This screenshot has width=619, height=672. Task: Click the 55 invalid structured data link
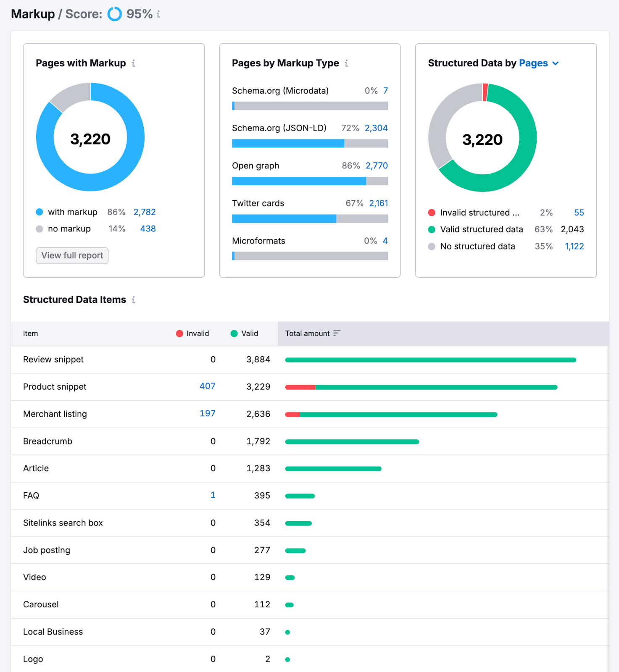click(x=579, y=213)
